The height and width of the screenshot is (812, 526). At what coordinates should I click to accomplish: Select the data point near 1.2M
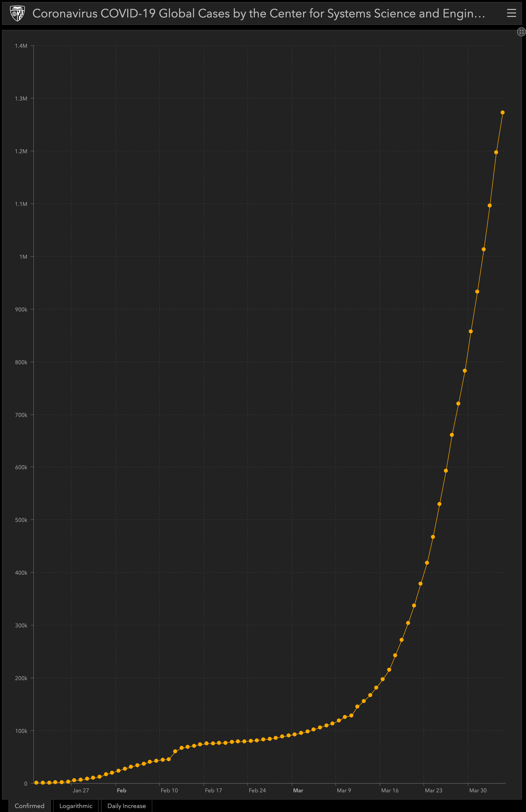pos(496,152)
